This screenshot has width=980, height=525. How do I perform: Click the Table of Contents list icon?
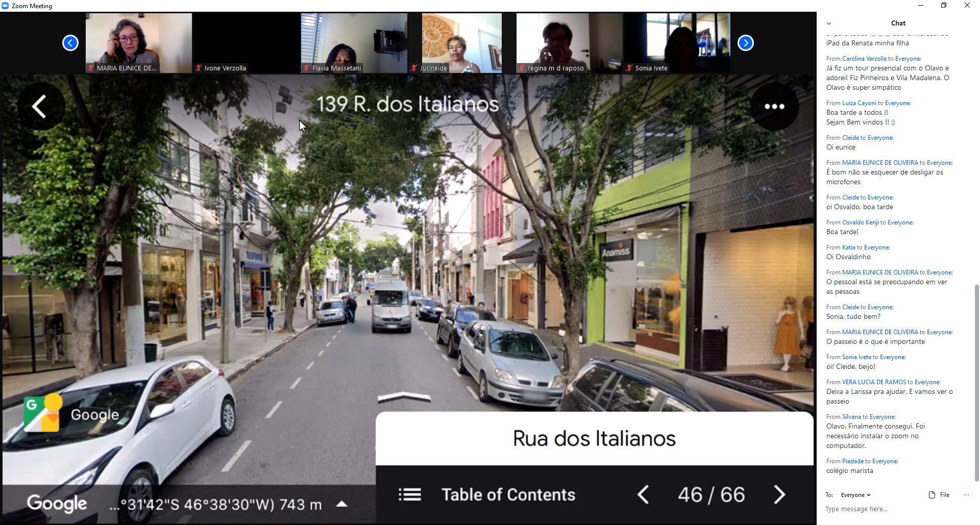(409, 494)
